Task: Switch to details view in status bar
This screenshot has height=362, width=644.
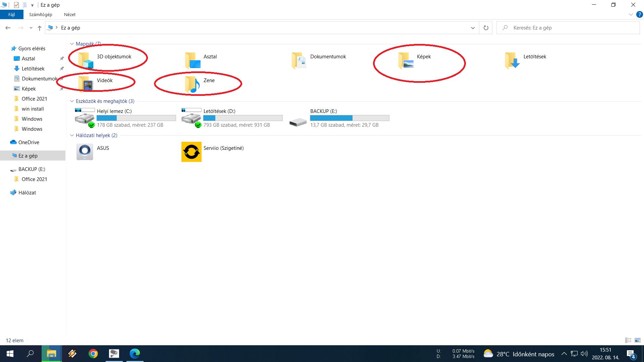Action: tap(628, 340)
